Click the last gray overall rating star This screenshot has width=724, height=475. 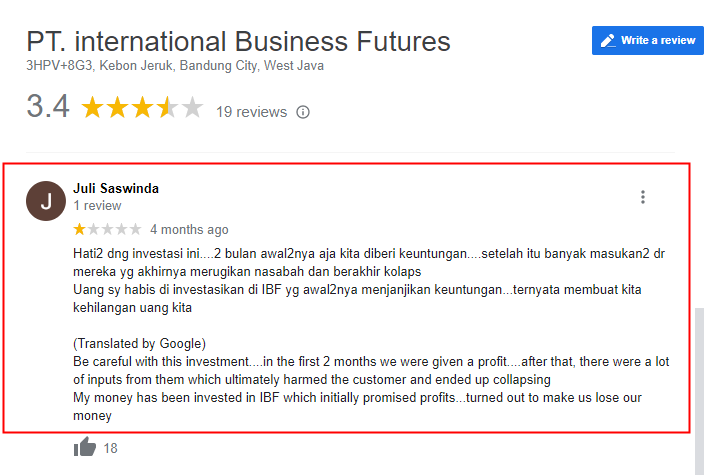[x=192, y=108]
